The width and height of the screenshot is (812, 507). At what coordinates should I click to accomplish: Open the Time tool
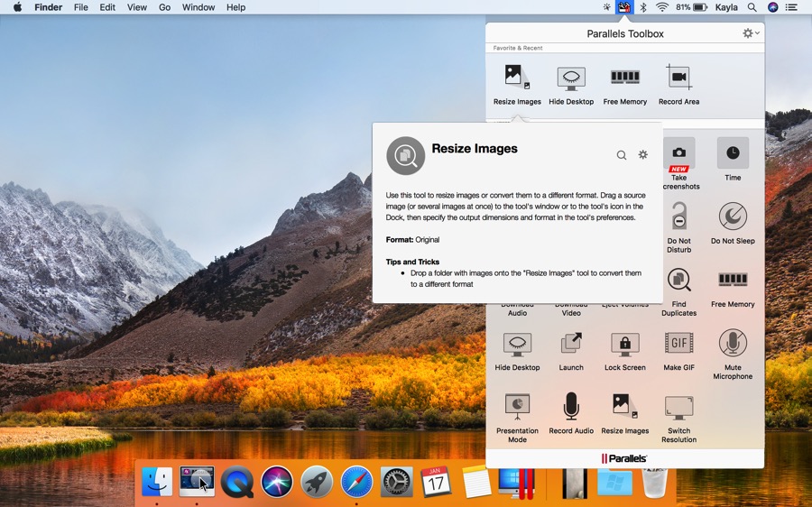point(733,160)
